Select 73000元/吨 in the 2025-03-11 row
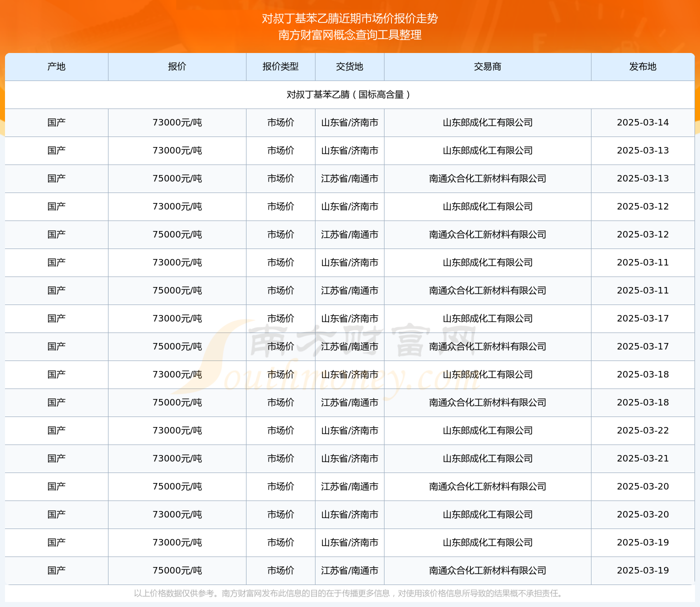This screenshot has height=607, width=700. 177,262
